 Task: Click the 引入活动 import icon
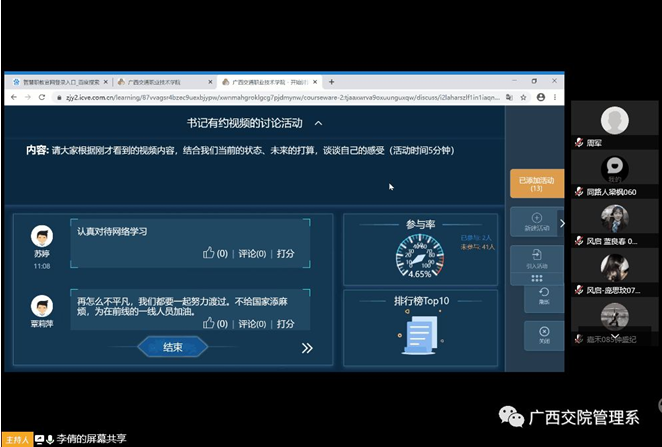pos(537,254)
